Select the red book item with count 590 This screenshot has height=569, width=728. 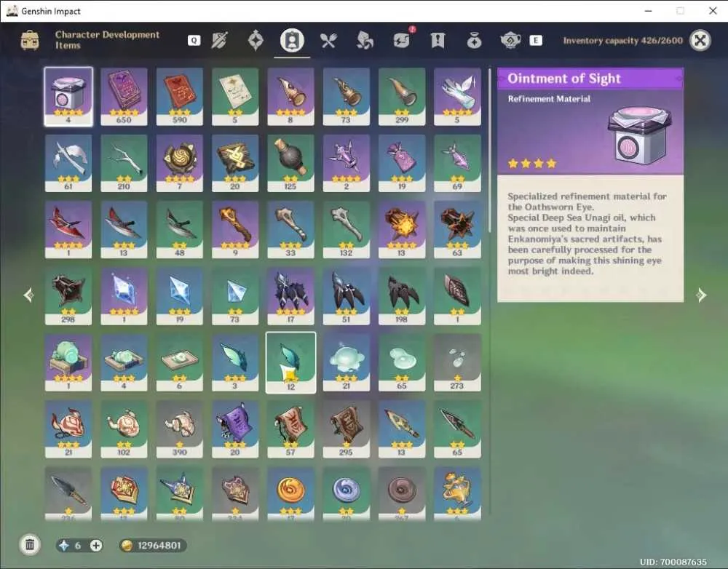pos(180,97)
